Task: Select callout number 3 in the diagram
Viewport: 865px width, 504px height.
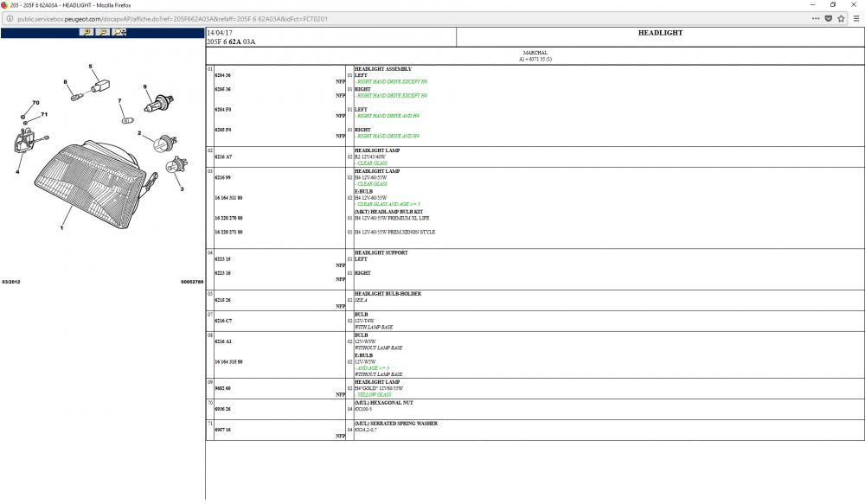Action: point(182,189)
